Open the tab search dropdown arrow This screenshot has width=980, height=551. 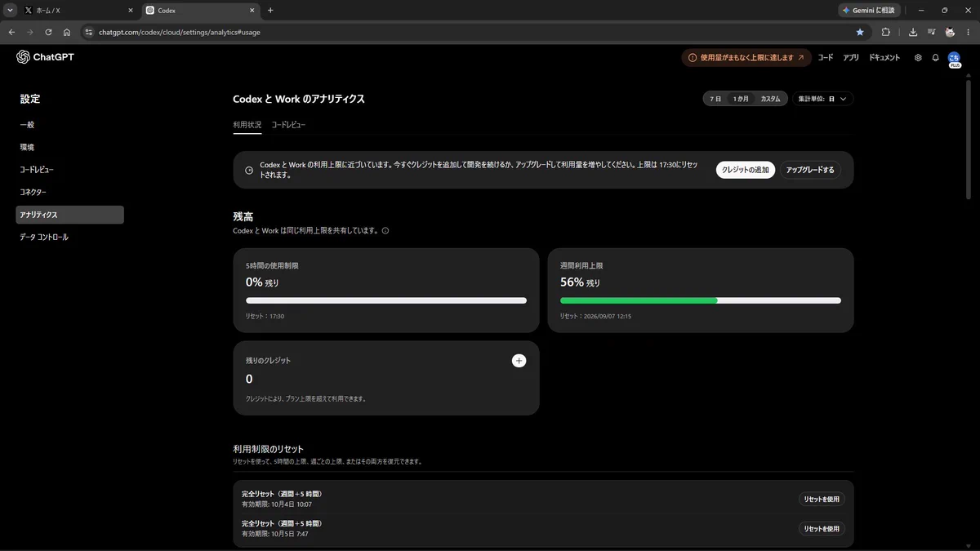pos(9,11)
